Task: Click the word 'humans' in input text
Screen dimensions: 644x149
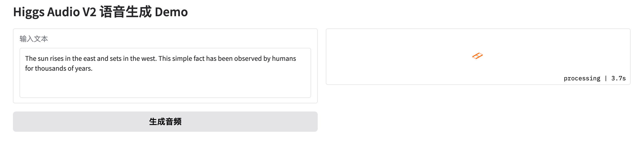Action: [284, 59]
